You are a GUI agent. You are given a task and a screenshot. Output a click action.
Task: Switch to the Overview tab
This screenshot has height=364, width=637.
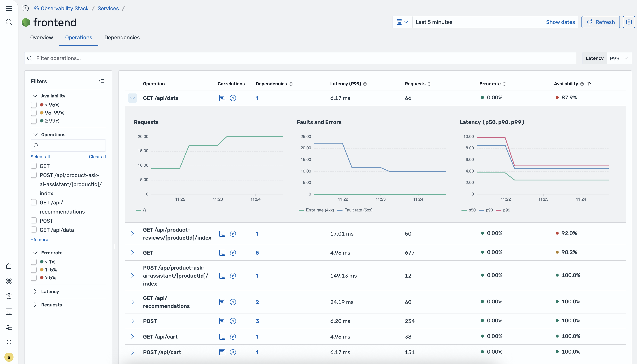[41, 37]
